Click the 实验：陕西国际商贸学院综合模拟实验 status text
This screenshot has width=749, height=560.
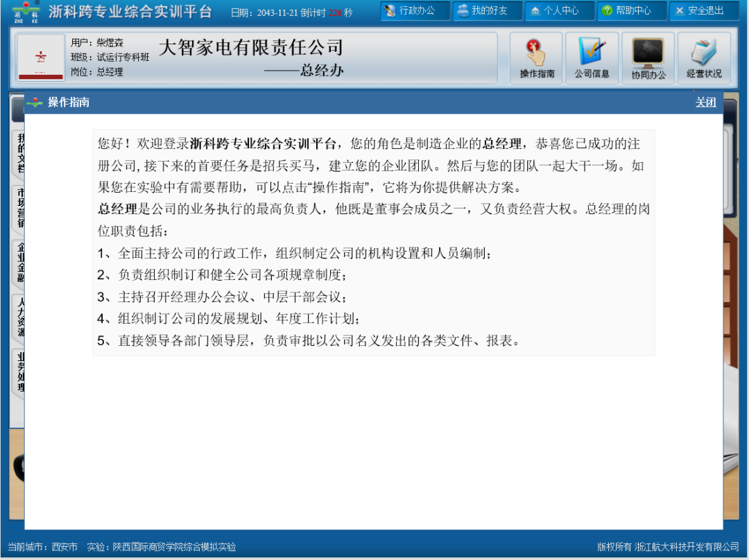click(162, 547)
